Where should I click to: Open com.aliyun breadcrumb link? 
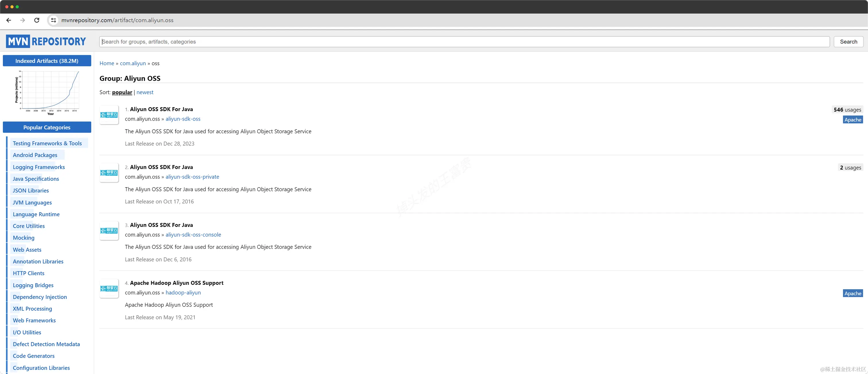click(x=133, y=63)
